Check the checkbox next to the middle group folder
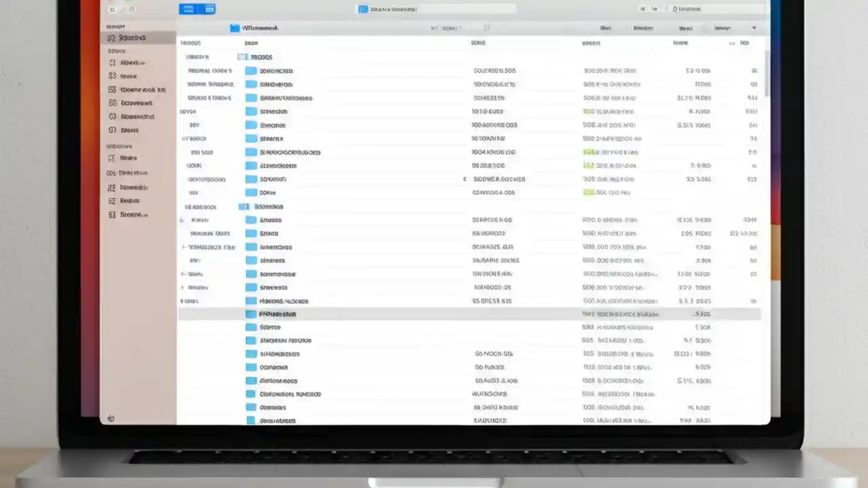This screenshot has height=488, width=868. (243, 206)
